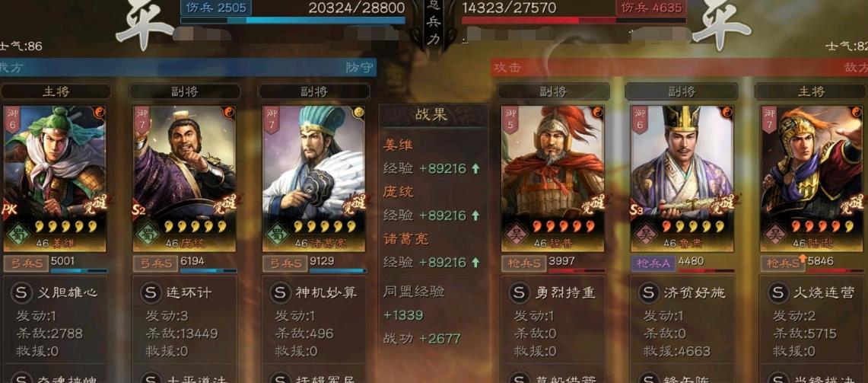The height and width of the screenshot is (383, 868).
Task: Click the 主将 label above 姜维
Action: tap(56, 91)
